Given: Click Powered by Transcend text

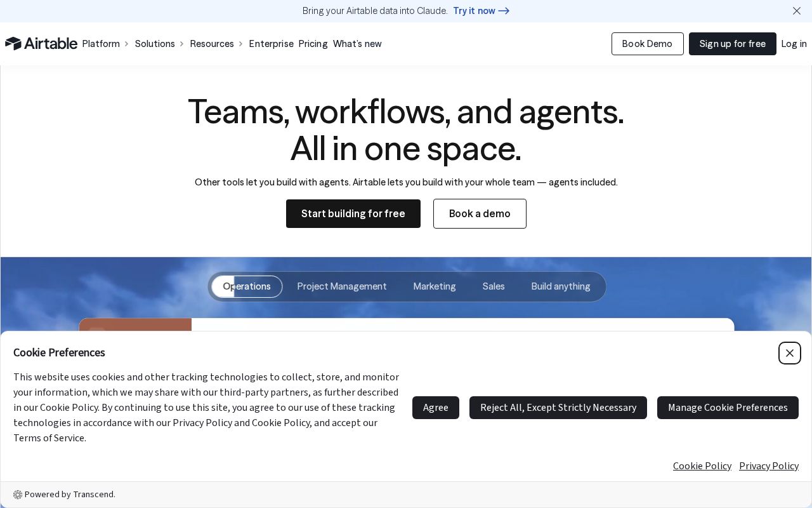Looking at the screenshot, I should [70, 495].
